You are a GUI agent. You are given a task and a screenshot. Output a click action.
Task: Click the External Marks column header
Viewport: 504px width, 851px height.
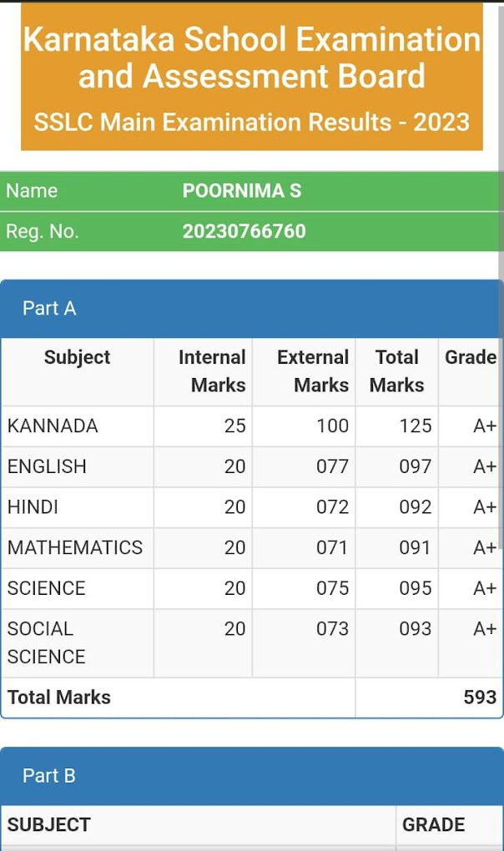click(313, 371)
